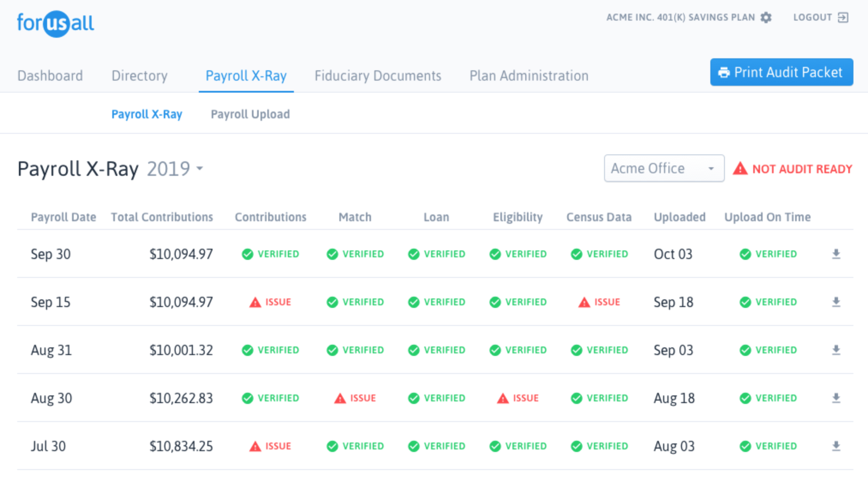Screen dimensions: 868x482
Task: Expand the Acme Office location selector
Action: 664,169
